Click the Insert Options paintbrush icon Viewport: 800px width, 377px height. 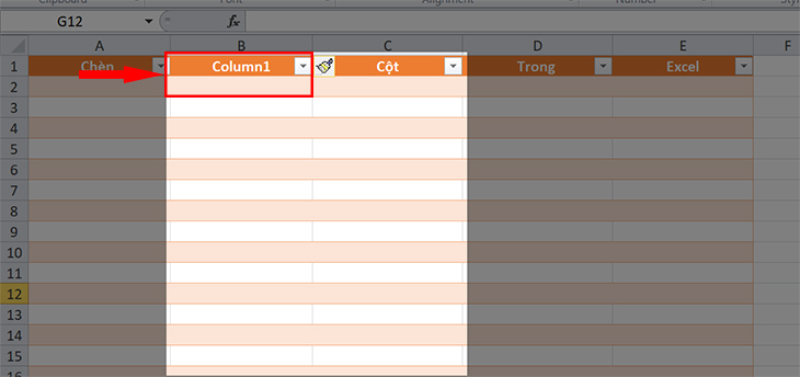point(324,66)
